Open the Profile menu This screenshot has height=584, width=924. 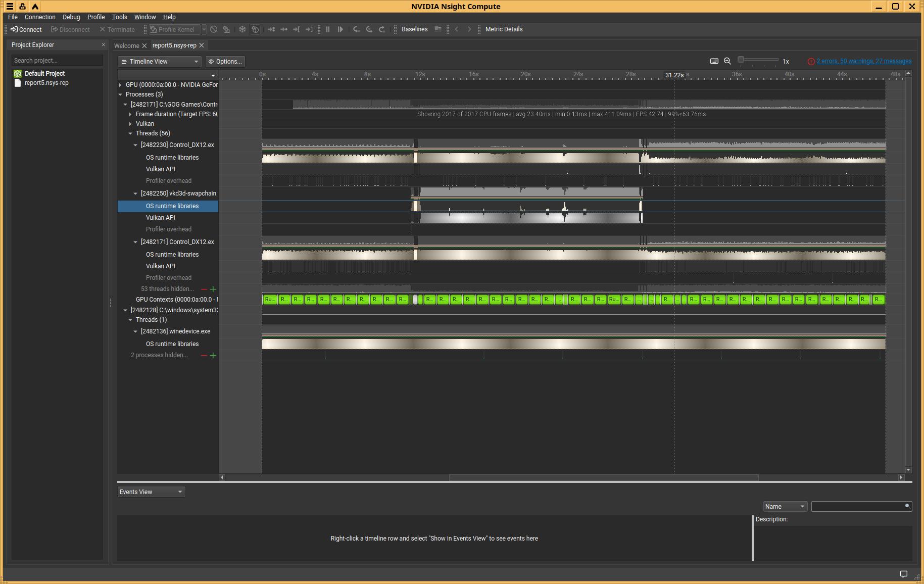pos(96,17)
